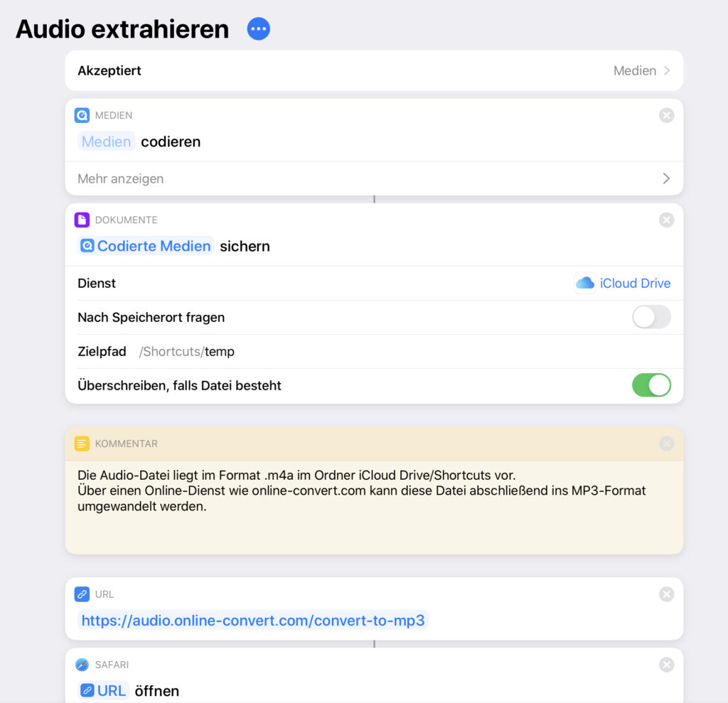Click the Medien action QuickTime icon
This screenshot has height=703, width=728.
82,115
